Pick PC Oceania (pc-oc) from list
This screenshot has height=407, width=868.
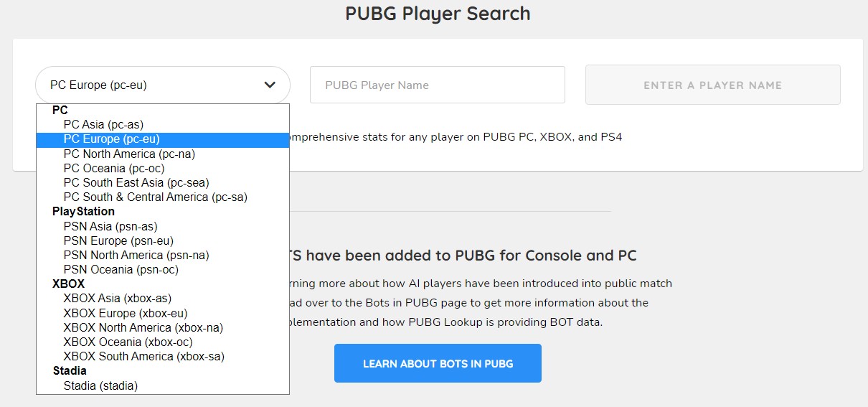tap(113, 168)
